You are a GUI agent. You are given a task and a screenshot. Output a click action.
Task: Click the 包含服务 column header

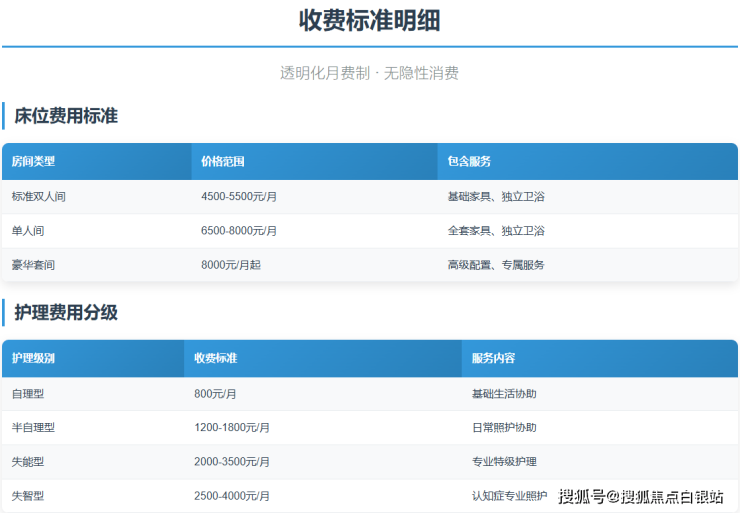[x=469, y=161]
